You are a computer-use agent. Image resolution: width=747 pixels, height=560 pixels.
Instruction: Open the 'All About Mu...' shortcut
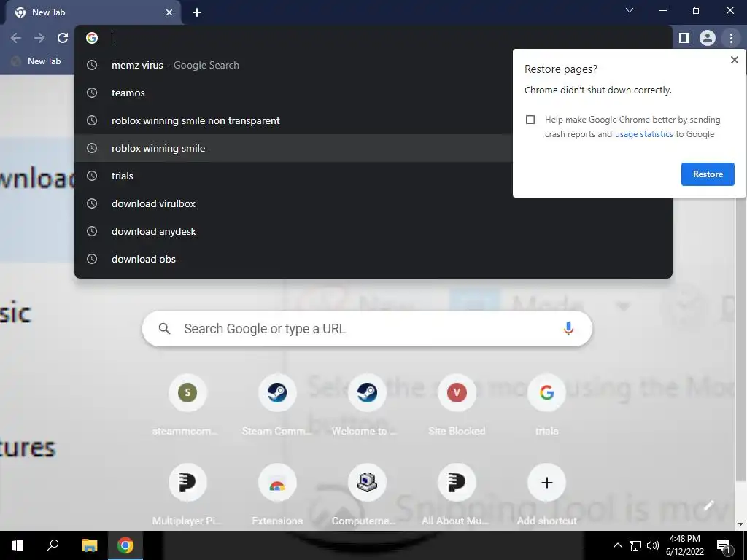(457, 494)
